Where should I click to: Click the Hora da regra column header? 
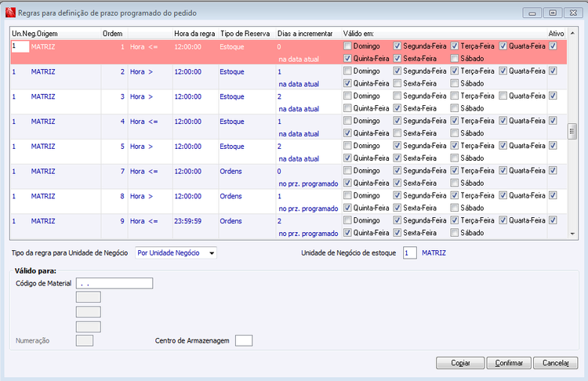[194, 34]
